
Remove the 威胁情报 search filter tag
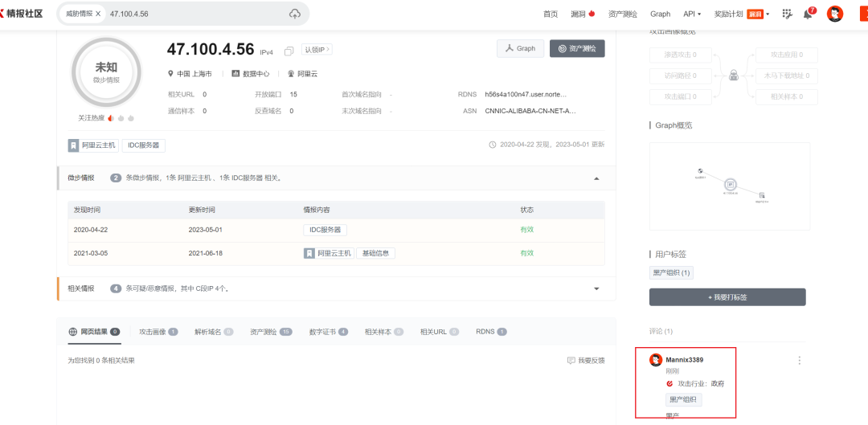(x=98, y=14)
